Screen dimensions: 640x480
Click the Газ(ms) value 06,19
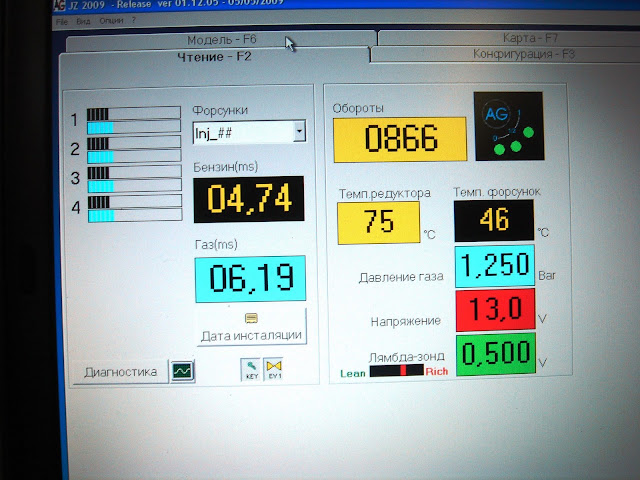pyautogui.click(x=250, y=279)
